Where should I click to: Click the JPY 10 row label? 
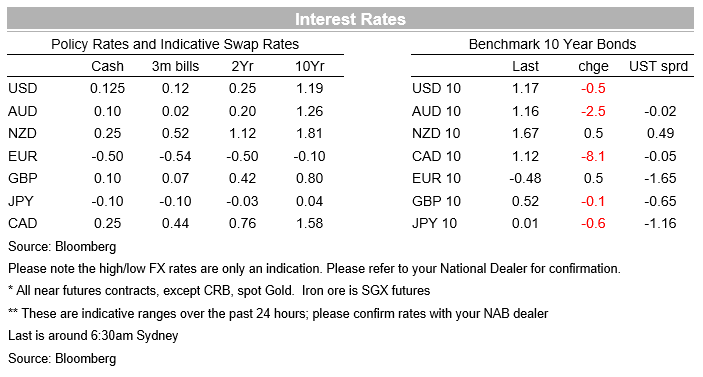coord(434,223)
